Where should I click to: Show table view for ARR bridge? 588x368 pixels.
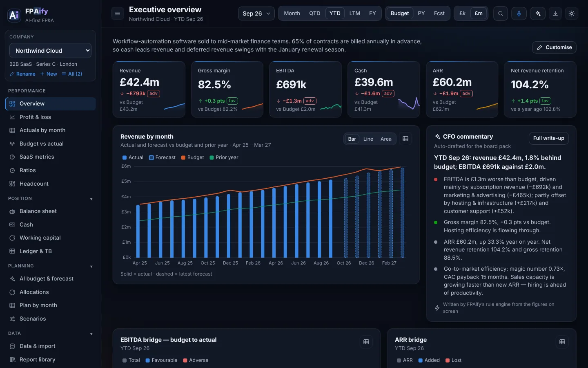click(562, 342)
